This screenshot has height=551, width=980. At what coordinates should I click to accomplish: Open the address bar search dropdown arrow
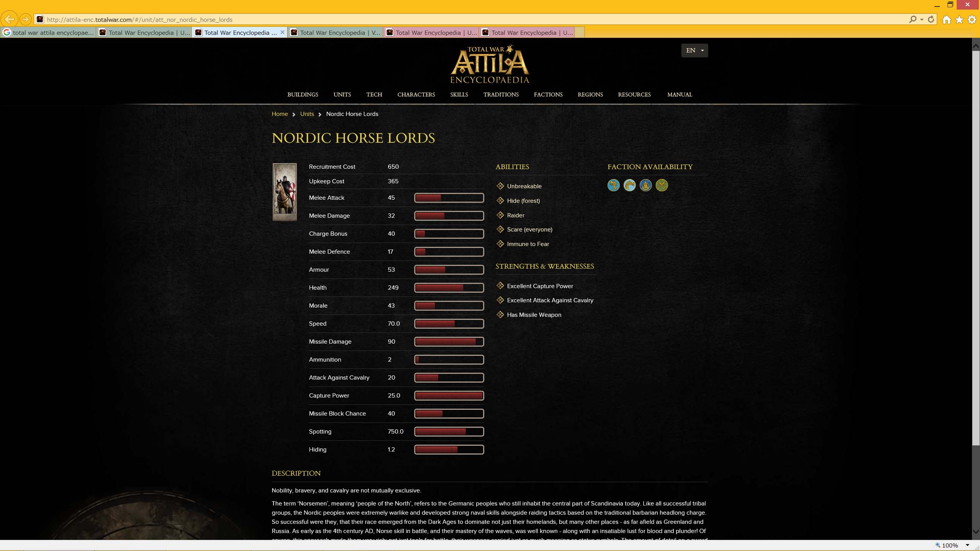point(922,20)
